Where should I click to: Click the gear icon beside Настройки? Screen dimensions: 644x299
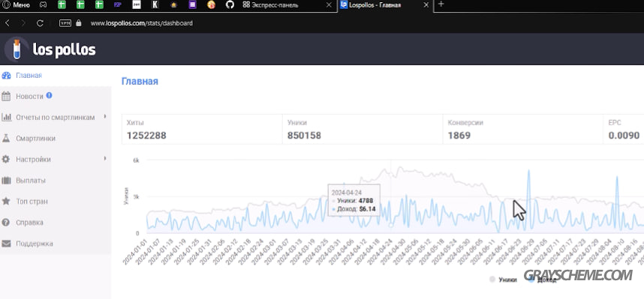6,159
